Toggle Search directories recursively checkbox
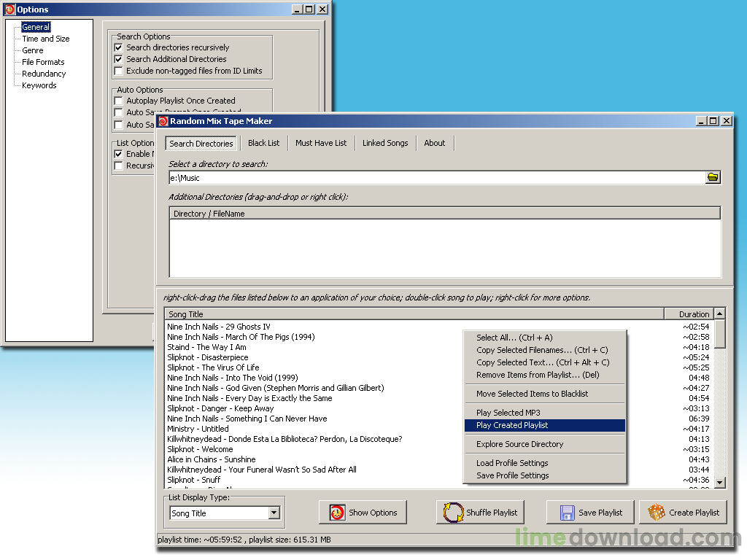Screen dimensions: 747x560 [119, 47]
